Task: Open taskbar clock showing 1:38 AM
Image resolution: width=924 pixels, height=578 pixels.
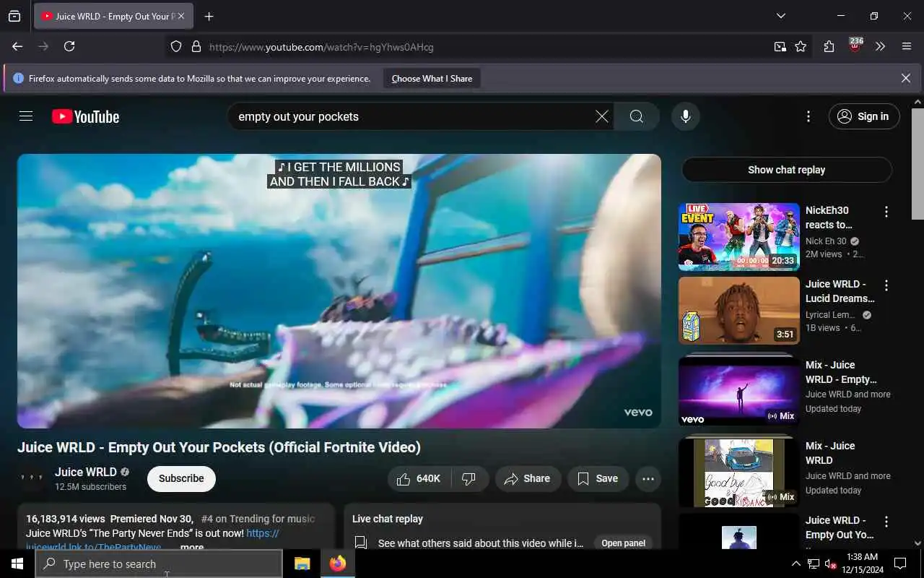Action: click(863, 564)
